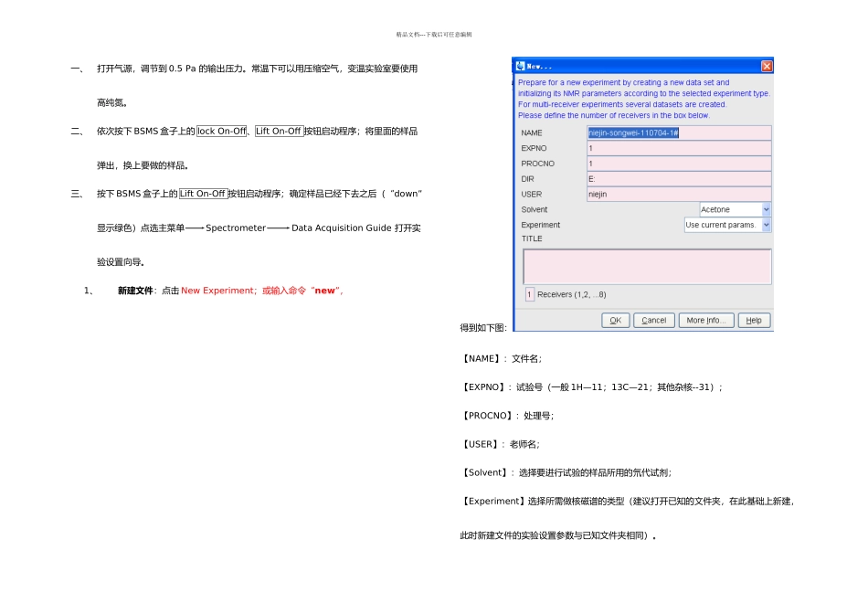868x614 pixels.
Task: Select the Acetone solvent combo box
Action: [x=736, y=209]
